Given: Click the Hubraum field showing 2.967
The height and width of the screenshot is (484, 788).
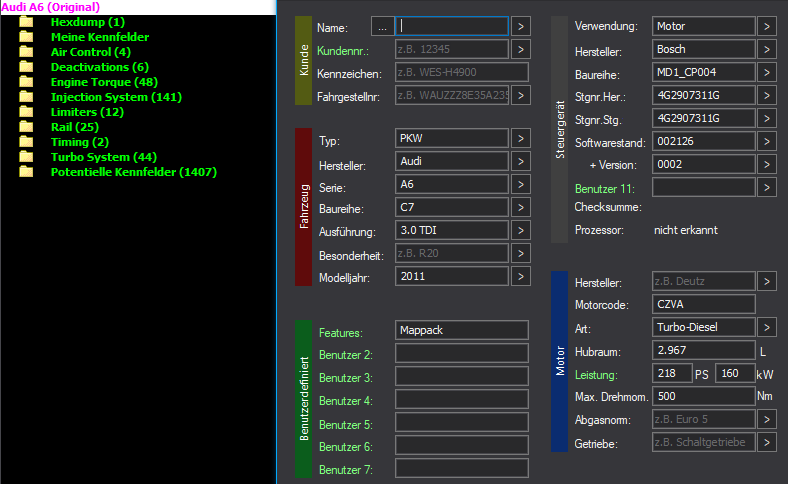Looking at the screenshot, I should (x=704, y=350).
